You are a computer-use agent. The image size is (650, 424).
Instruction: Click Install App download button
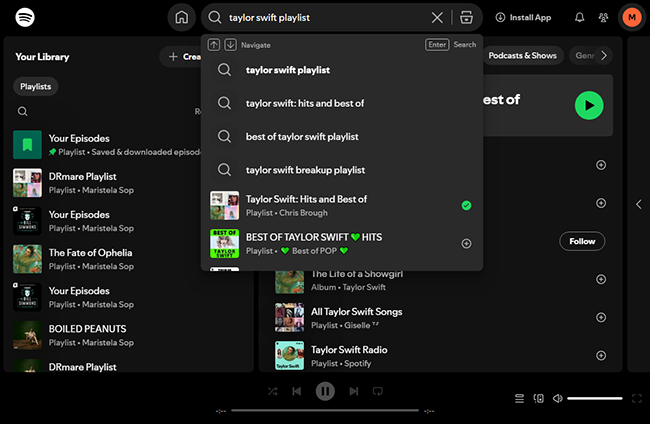pyautogui.click(x=523, y=17)
